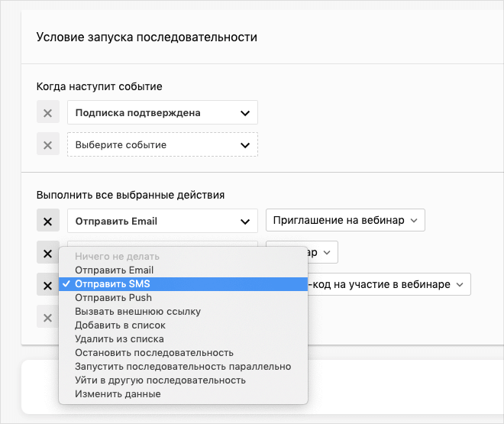Remove the 'Выберите событие' event row
Viewport: 504px width, 424px height.
[x=48, y=144]
